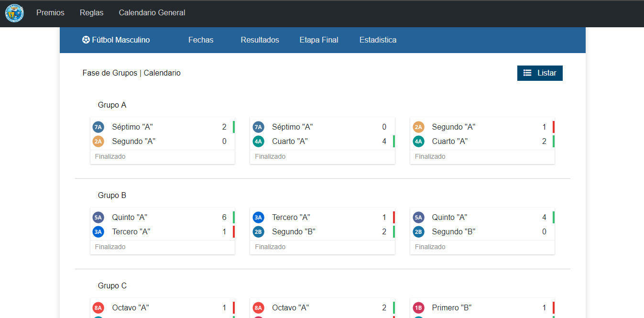Select Octavo "A" with score 1

point(131,308)
